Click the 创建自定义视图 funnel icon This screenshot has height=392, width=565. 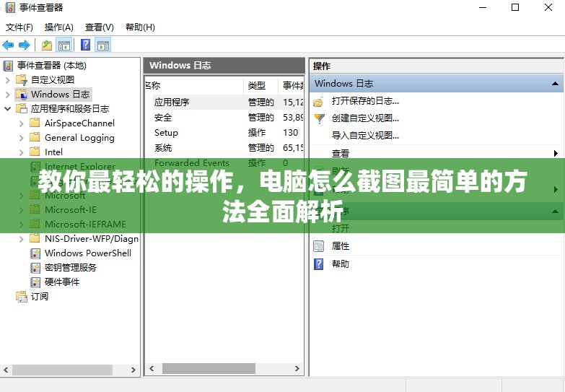click(319, 118)
